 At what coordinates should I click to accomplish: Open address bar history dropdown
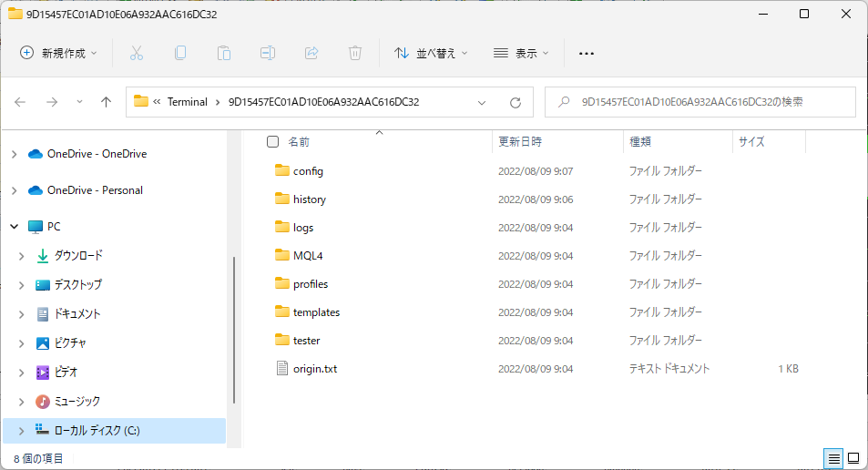click(482, 102)
